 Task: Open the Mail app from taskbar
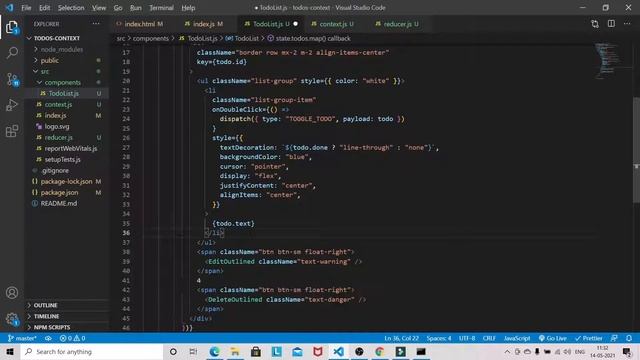[297, 351]
